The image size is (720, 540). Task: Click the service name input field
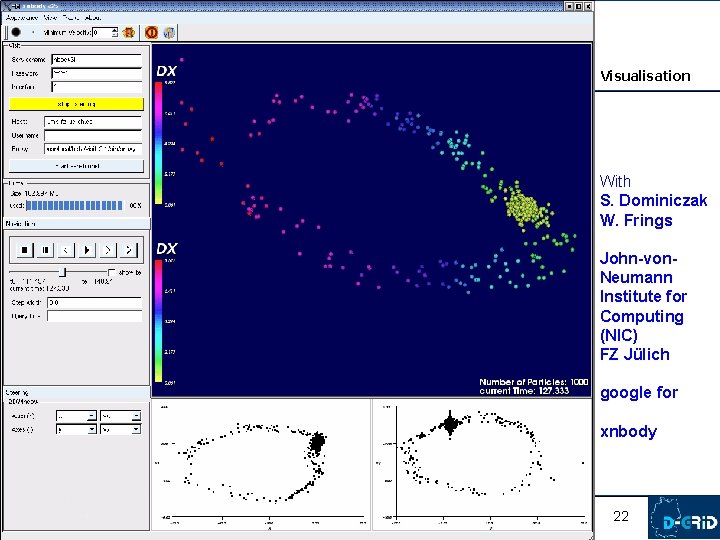click(96, 60)
